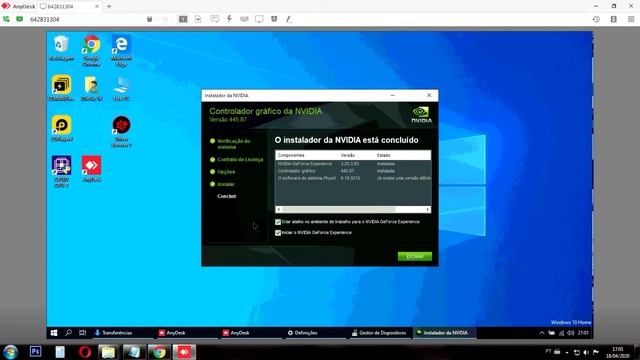Click the left arrow of component list scrollbar
The image size is (640, 360).
tap(279, 209)
